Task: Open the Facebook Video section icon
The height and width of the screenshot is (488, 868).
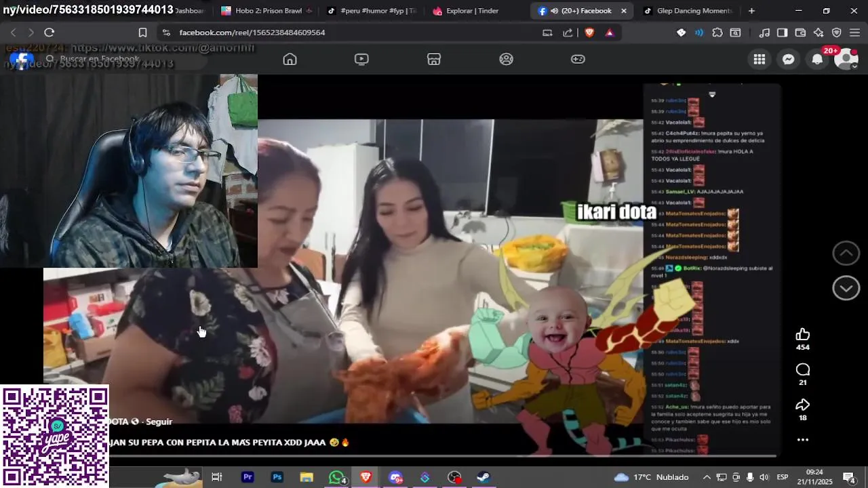Action: pos(361,59)
